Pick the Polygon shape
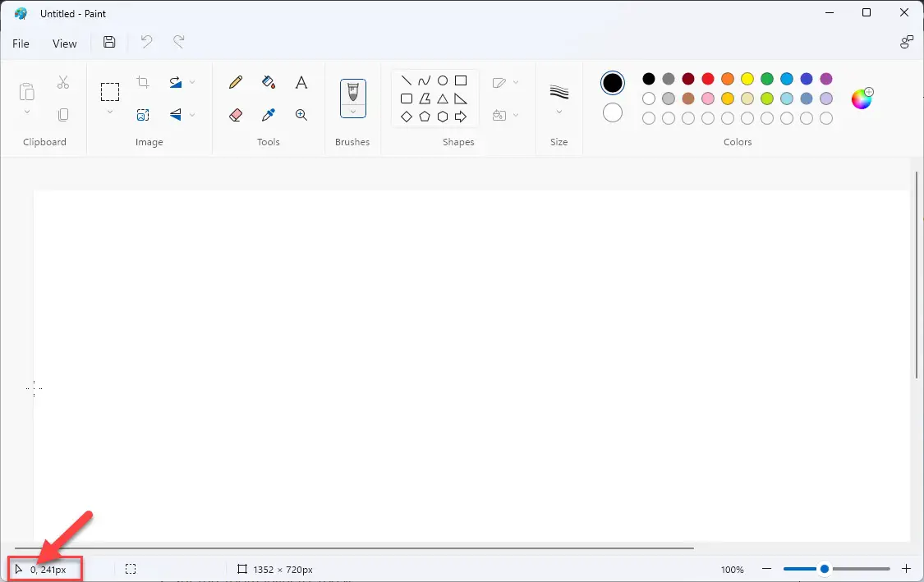Viewport: 924px width, 582px height. coord(425,99)
